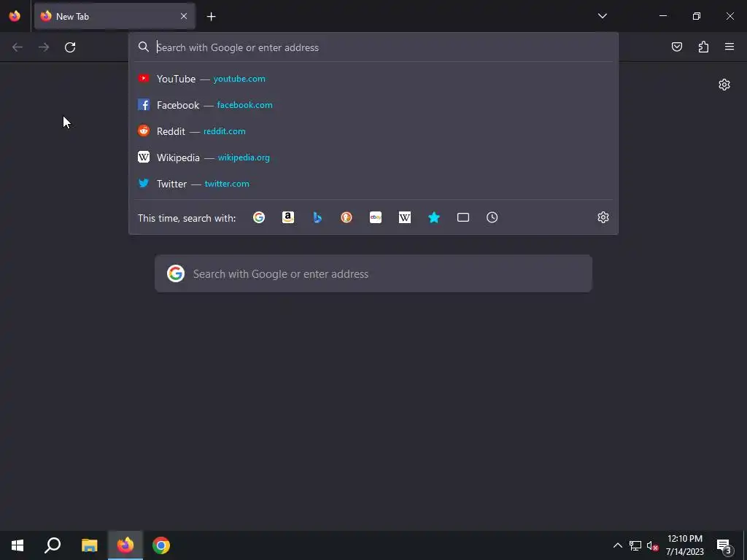Click the facebook.com link text
Viewport: 747px width, 560px height.
[245, 105]
